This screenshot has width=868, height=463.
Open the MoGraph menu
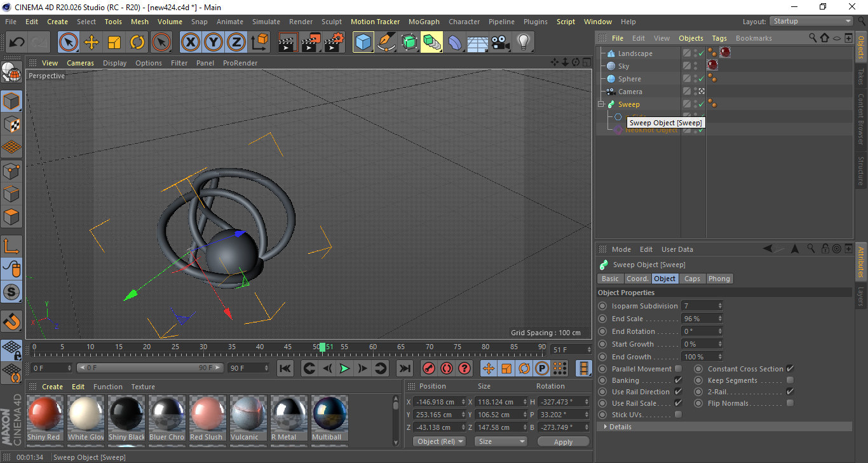[x=424, y=22]
